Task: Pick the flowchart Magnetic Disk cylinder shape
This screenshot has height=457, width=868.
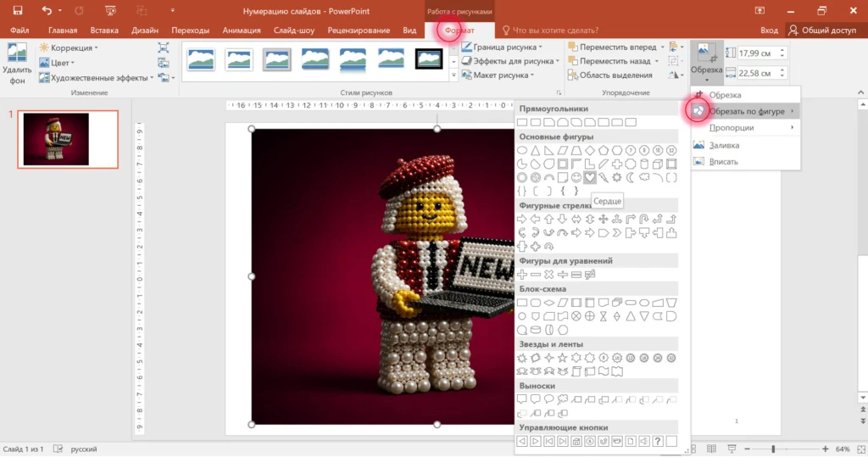Action: pos(536,330)
